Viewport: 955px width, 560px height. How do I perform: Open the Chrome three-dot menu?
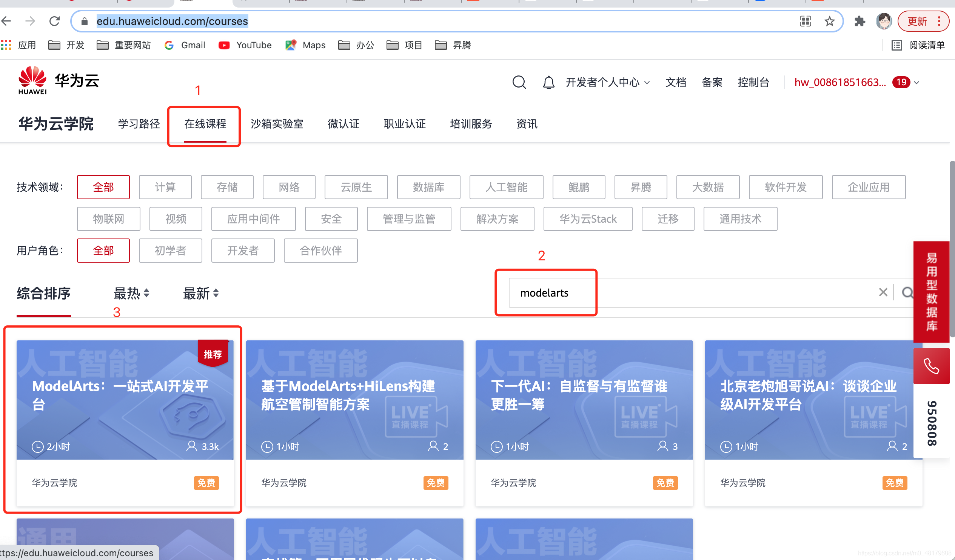[x=939, y=21]
